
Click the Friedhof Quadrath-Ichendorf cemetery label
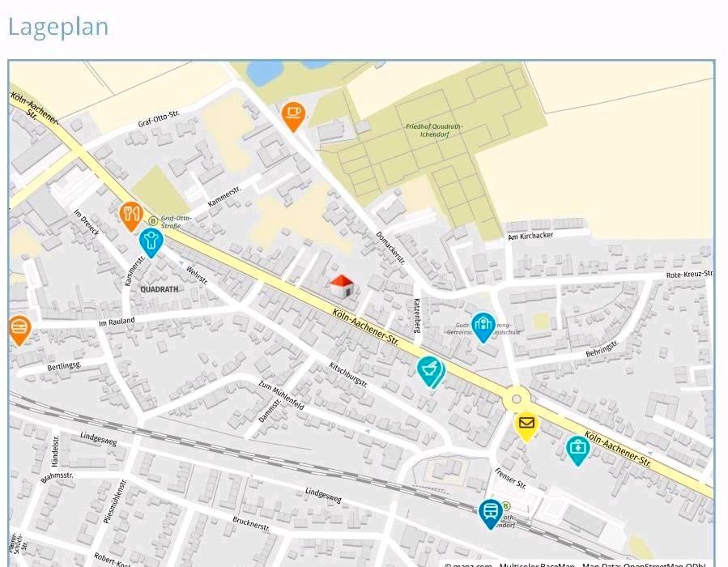coord(429,130)
